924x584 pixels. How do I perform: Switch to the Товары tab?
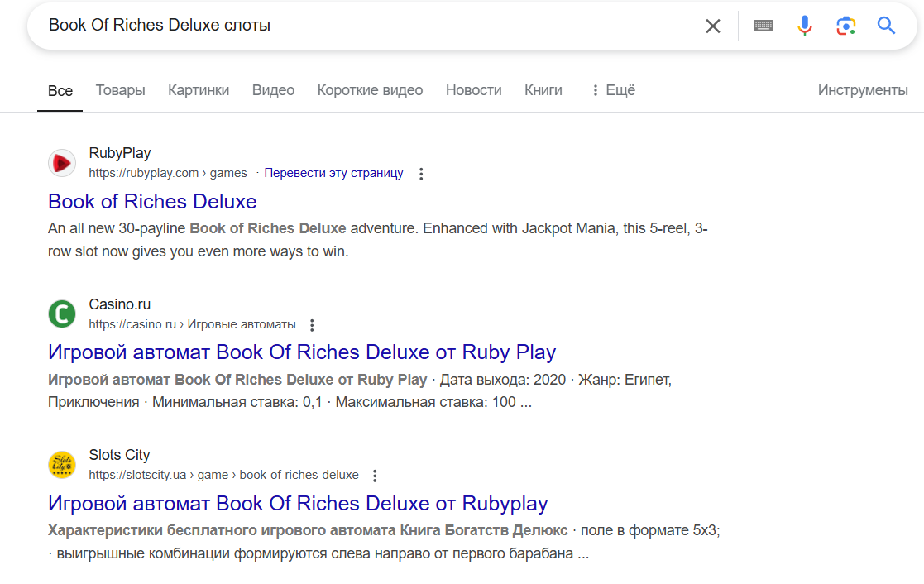[x=120, y=90]
